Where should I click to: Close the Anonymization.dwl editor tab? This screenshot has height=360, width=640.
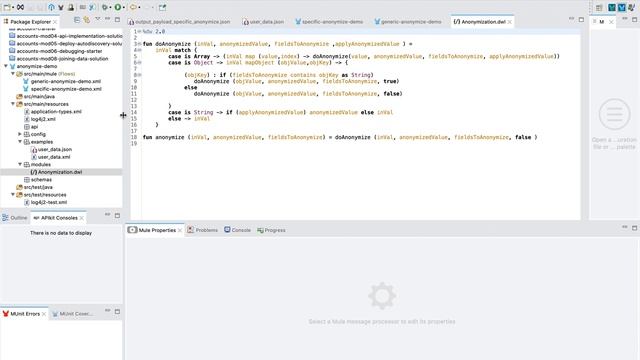click(509, 22)
